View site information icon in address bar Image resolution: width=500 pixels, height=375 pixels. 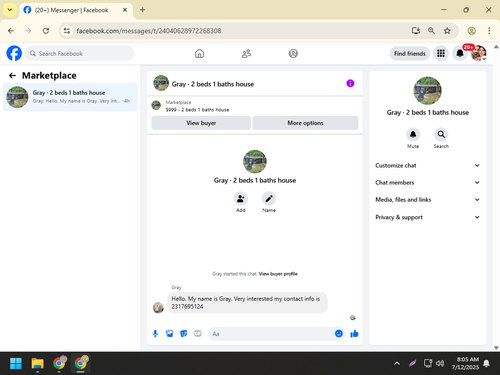pyautogui.click(x=67, y=31)
